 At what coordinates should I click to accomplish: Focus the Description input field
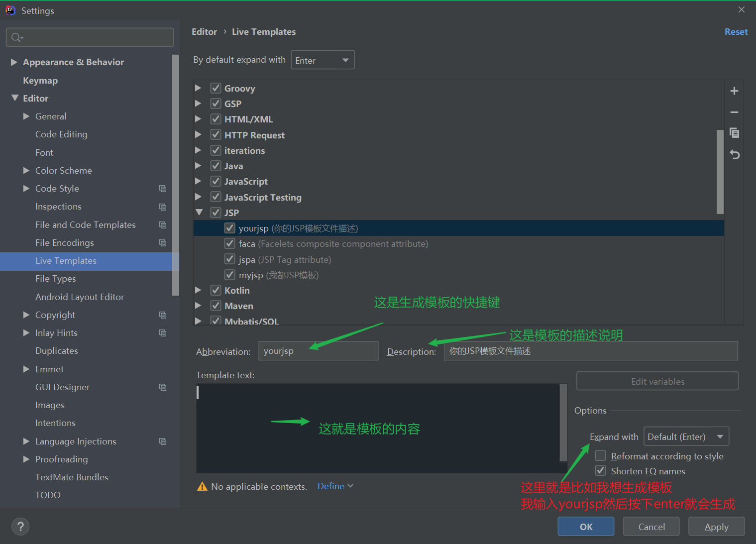(591, 351)
